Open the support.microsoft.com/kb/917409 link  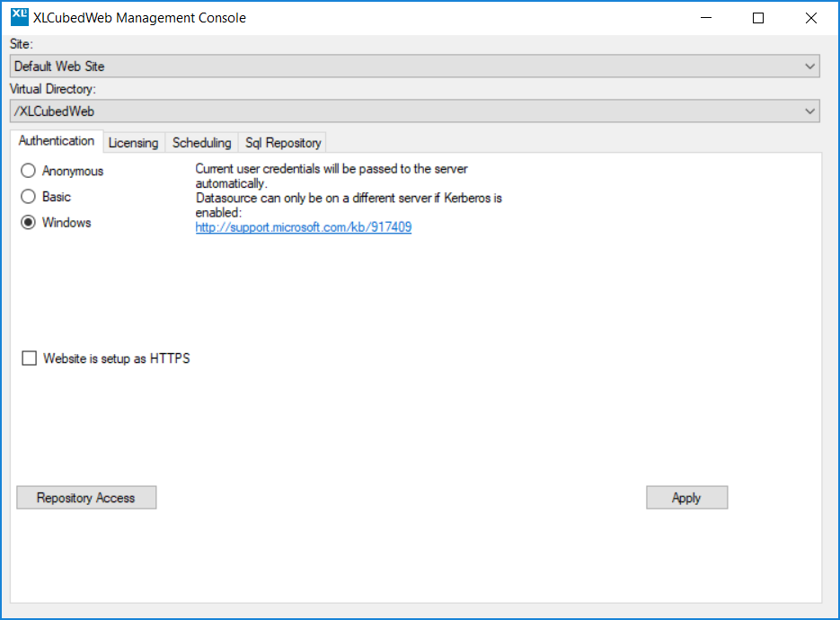pos(304,227)
